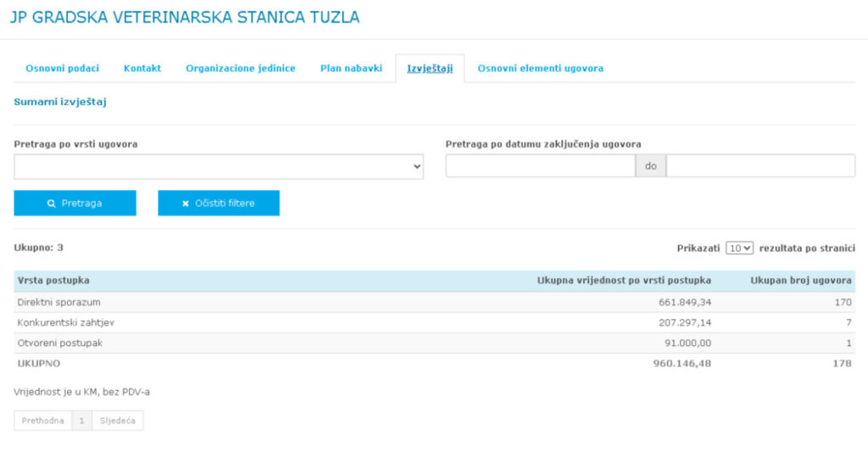The width and height of the screenshot is (868, 458).
Task: Click the Vrsta postupka column header
Action: click(53, 281)
